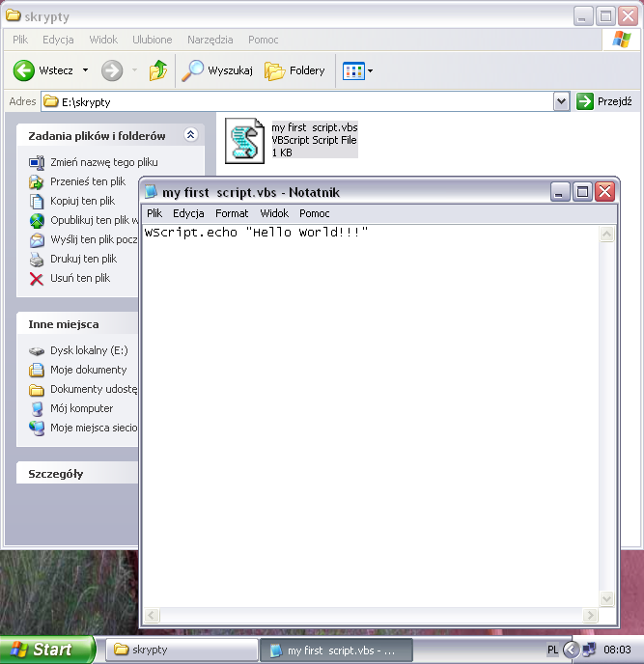Screen dimensions: 644x664
Task: Click the Start button
Action: [x=47, y=650]
